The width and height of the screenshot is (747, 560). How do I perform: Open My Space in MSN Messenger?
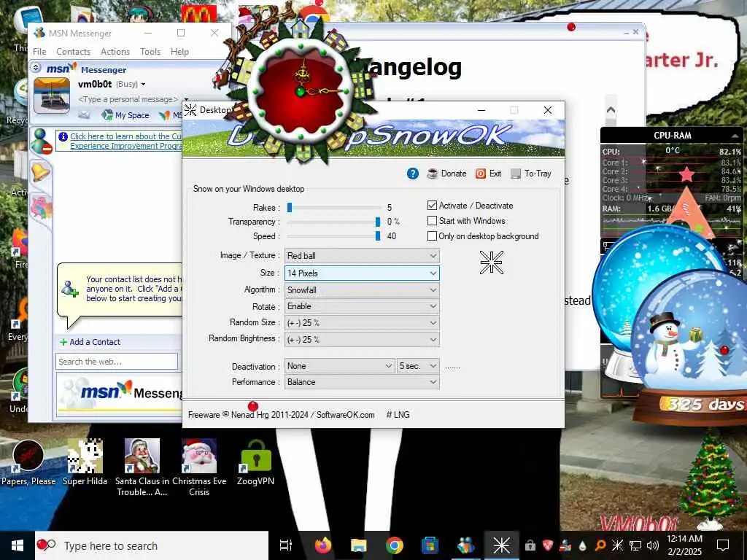click(126, 114)
